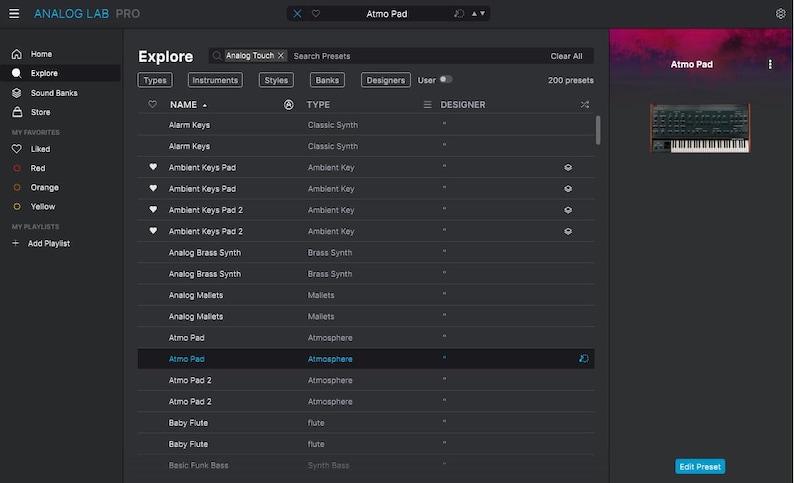The height and width of the screenshot is (483, 794).
Task: Add a new playlist
Action: pos(42,244)
